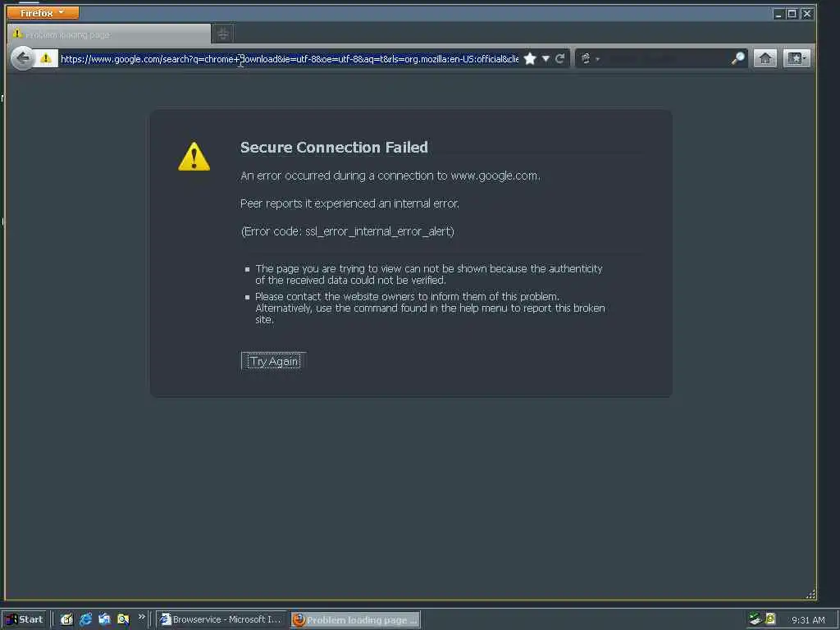
Task: Click inside the search box field
Action: [x=666, y=58]
